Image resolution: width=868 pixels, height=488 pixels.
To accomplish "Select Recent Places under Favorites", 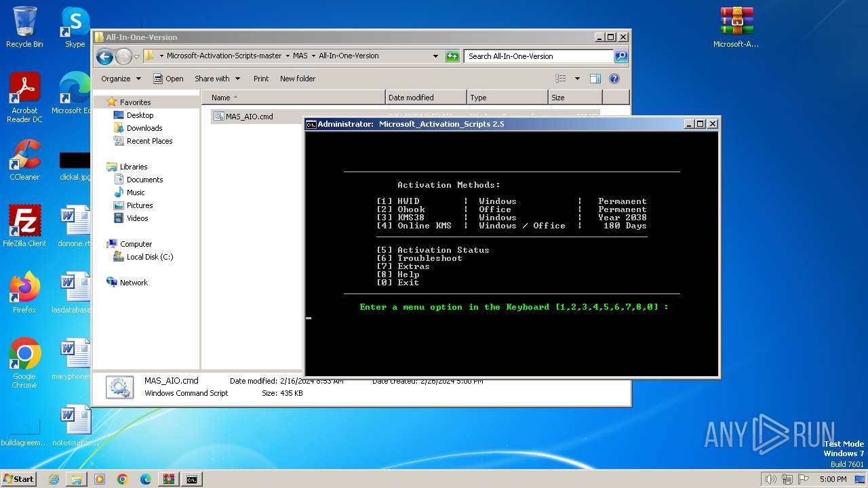I will (x=149, y=141).
